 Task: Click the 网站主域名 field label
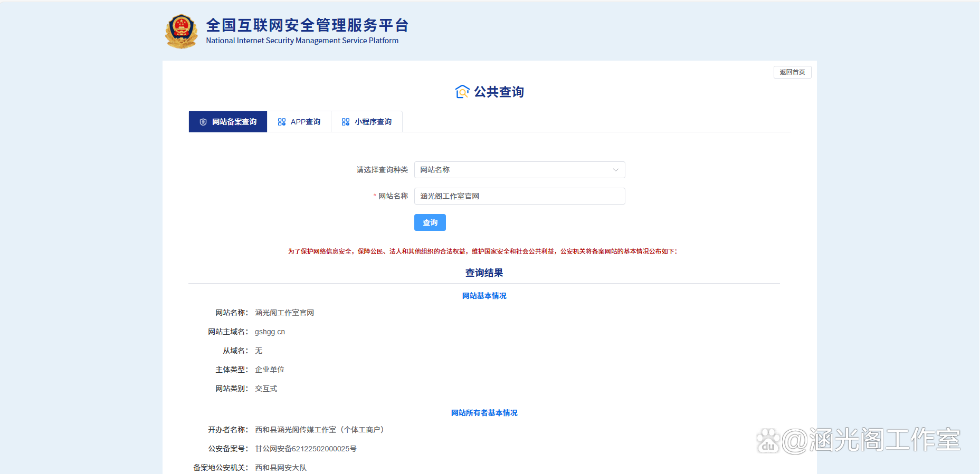(x=228, y=332)
